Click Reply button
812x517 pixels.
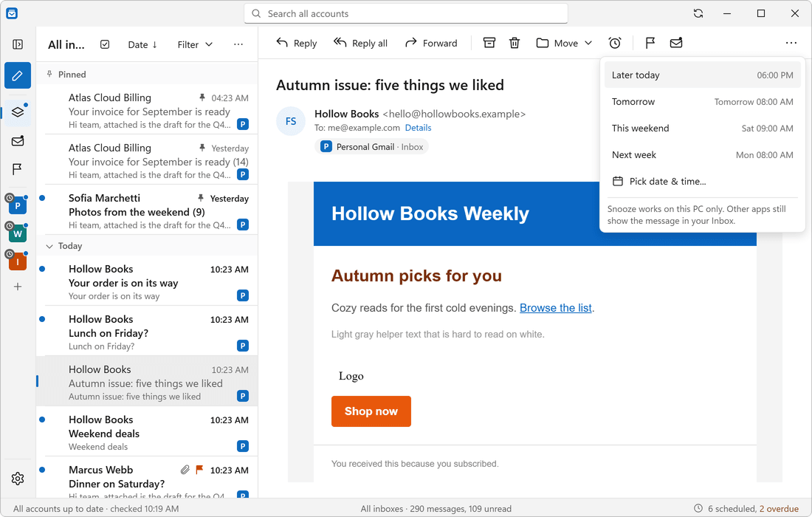click(x=296, y=43)
